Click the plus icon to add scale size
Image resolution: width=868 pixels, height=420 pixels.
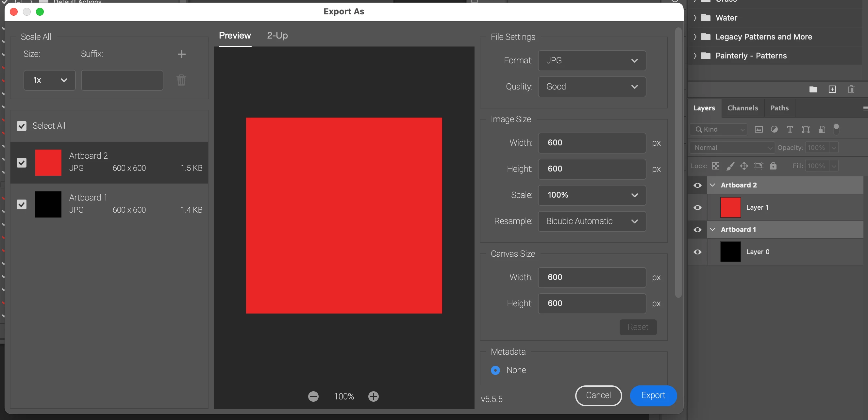click(181, 54)
